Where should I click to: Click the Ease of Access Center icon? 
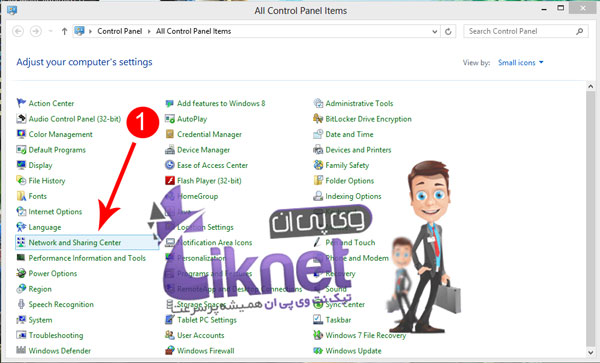(x=170, y=165)
